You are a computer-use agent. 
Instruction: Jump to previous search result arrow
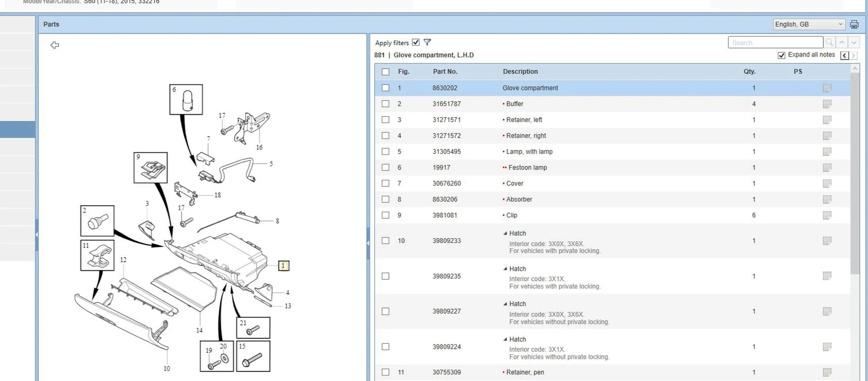coord(842,42)
